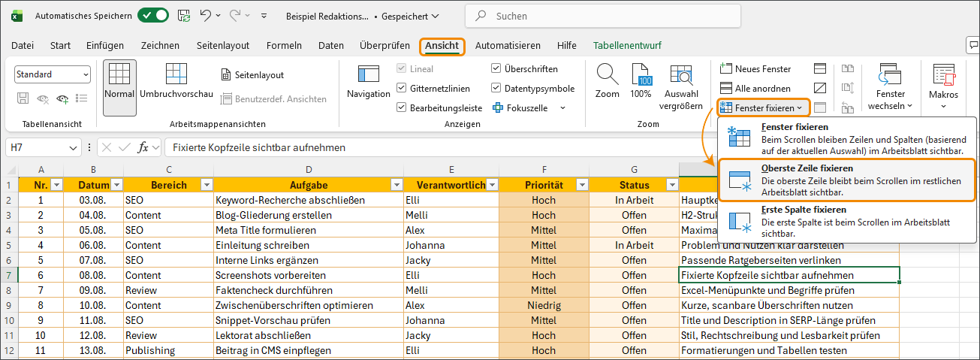
Task: Click the greyed Einblenden (unhide window) icon
Action: point(820,107)
